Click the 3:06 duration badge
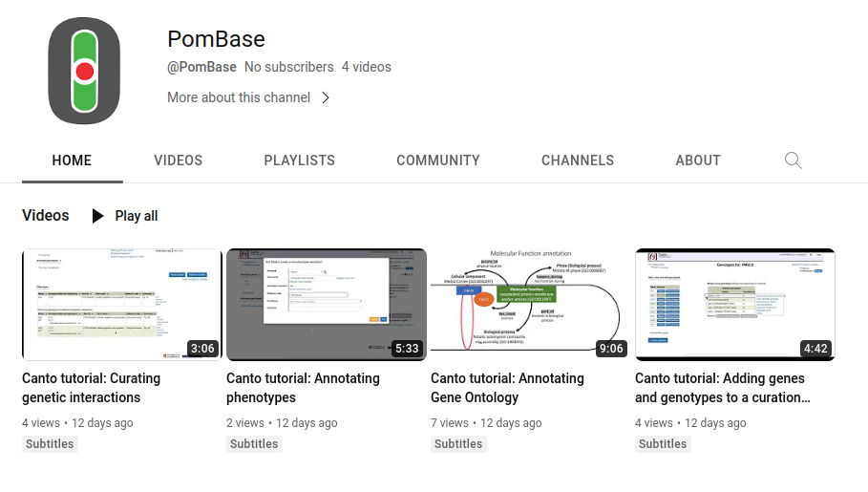The width and height of the screenshot is (868, 492). 202,349
